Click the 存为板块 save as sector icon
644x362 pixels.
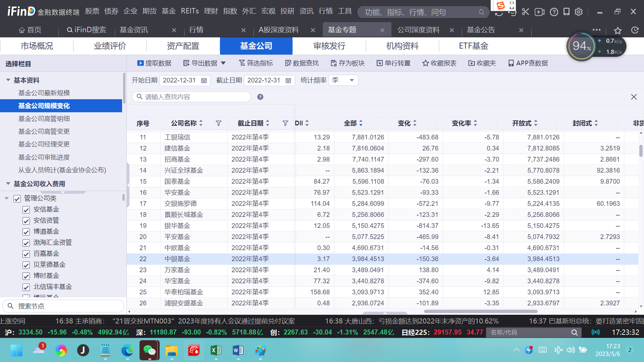pos(333,63)
